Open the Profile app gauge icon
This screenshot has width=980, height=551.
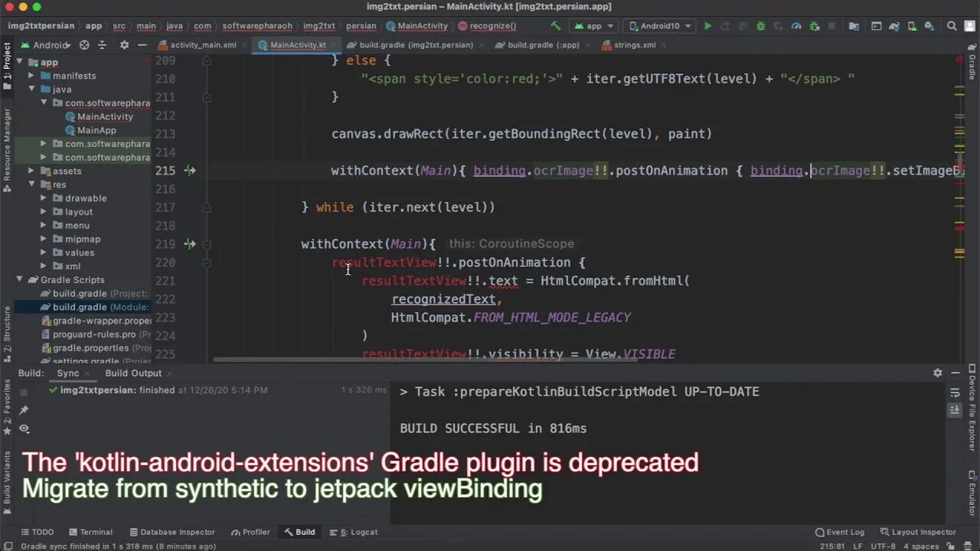pyautogui.click(x=796, y=26)
